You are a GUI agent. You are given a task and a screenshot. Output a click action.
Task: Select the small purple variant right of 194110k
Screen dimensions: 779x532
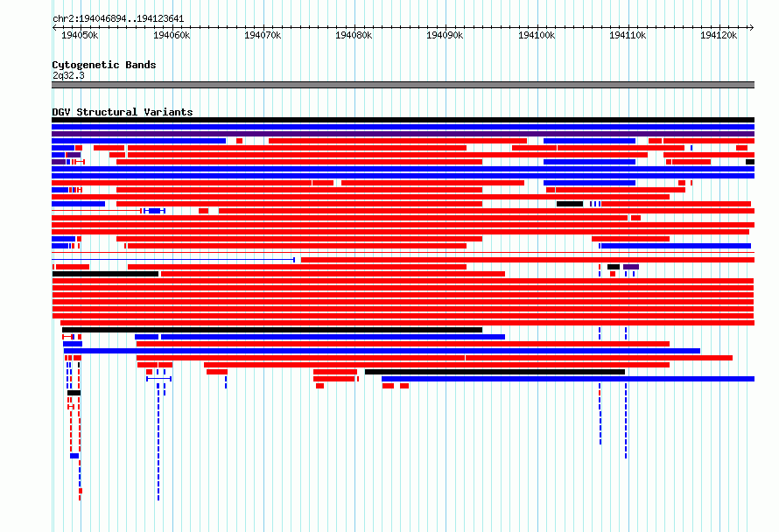click(631, 267)
